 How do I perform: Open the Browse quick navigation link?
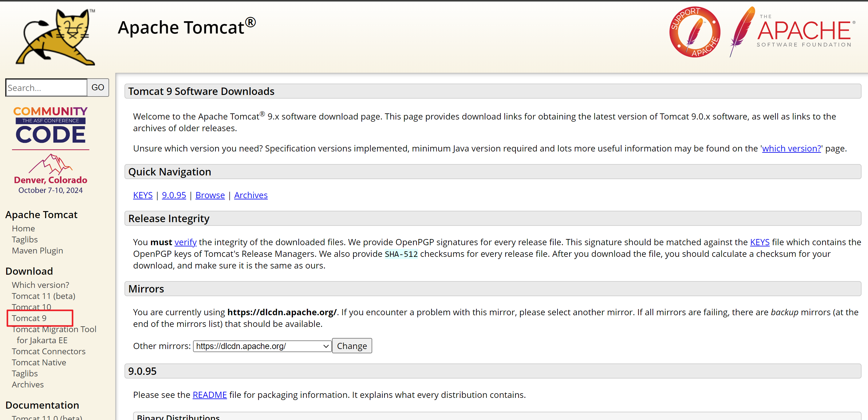210,195
